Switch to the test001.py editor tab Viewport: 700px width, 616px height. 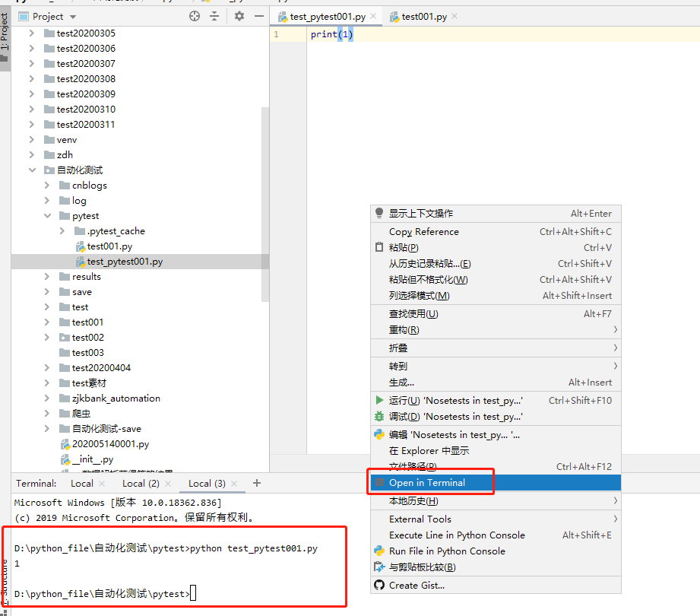pos(423,17)
